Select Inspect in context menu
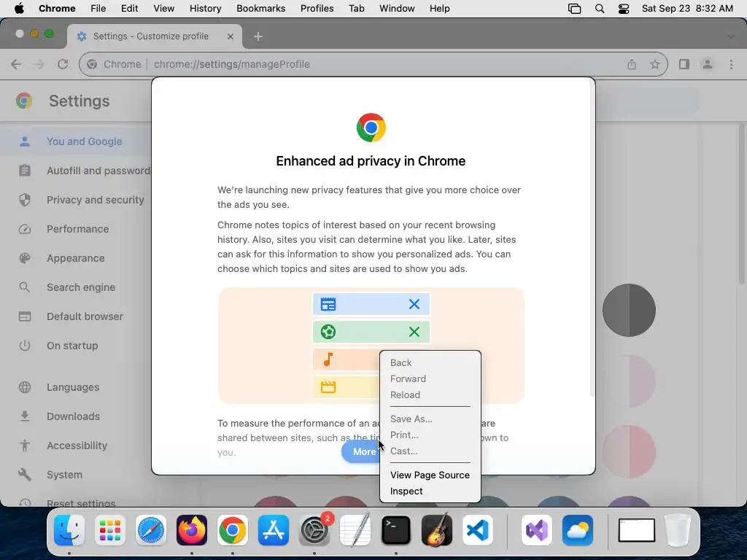 click(406, 491)
